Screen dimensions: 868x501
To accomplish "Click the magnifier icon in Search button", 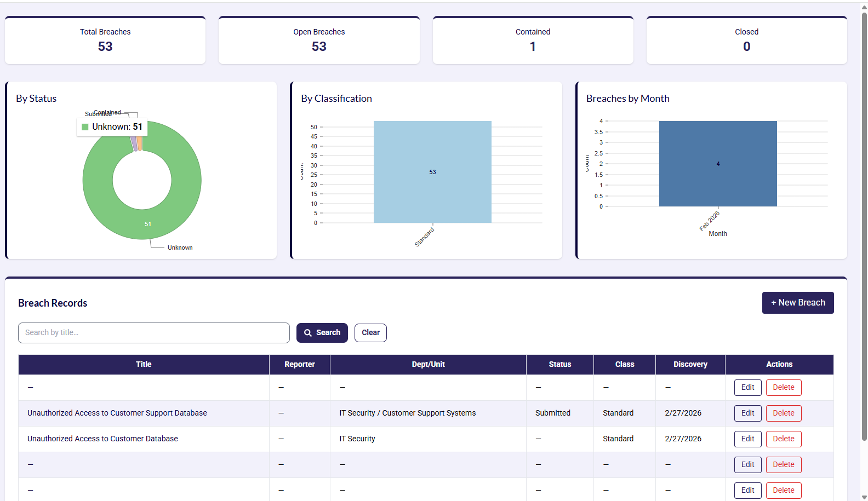I will [308, 333].
